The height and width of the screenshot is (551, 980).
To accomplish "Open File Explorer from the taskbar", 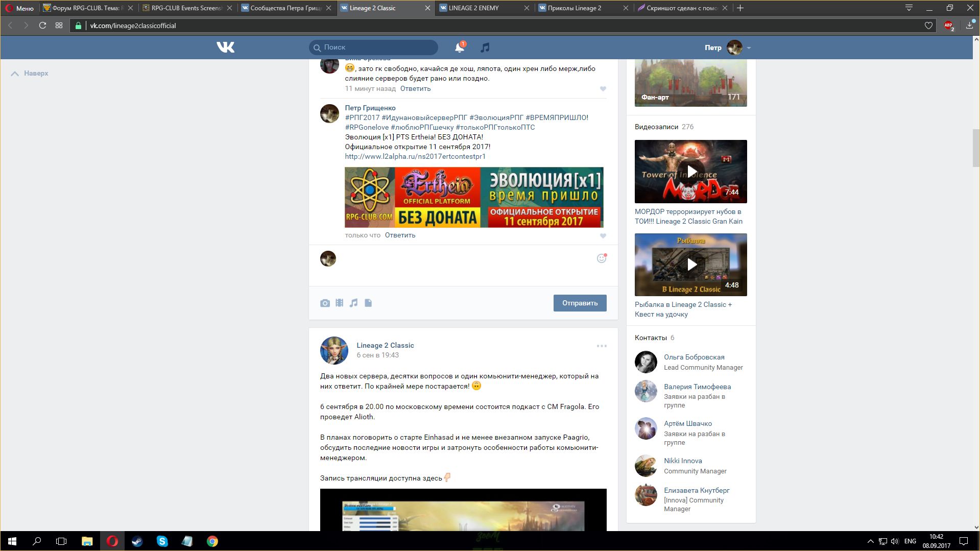I will pos(87,541).
